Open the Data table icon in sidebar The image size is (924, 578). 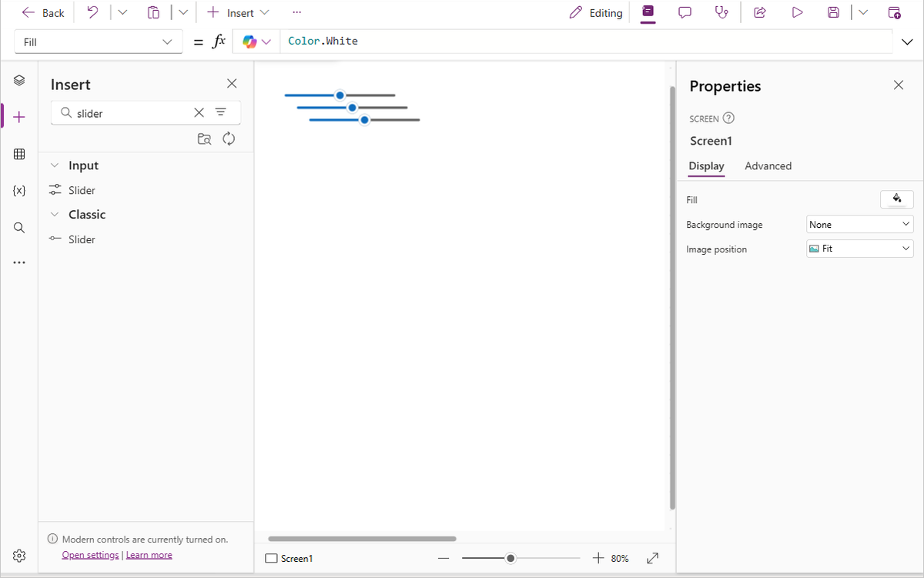[x=20, y=154]
